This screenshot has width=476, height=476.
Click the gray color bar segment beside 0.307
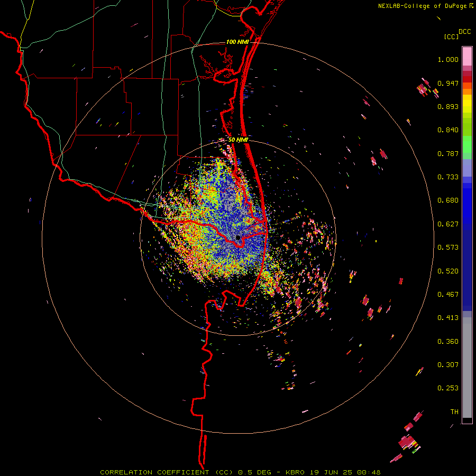click(467, 368)
